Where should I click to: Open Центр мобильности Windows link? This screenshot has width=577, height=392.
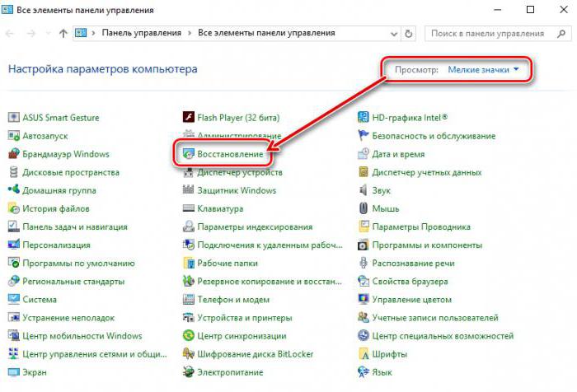(82, 336)
